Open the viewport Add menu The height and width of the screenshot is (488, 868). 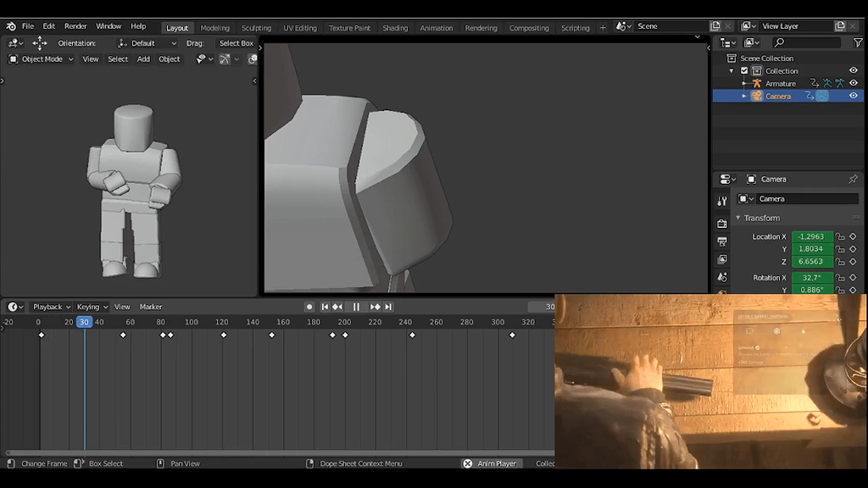[x=143, y=59]
